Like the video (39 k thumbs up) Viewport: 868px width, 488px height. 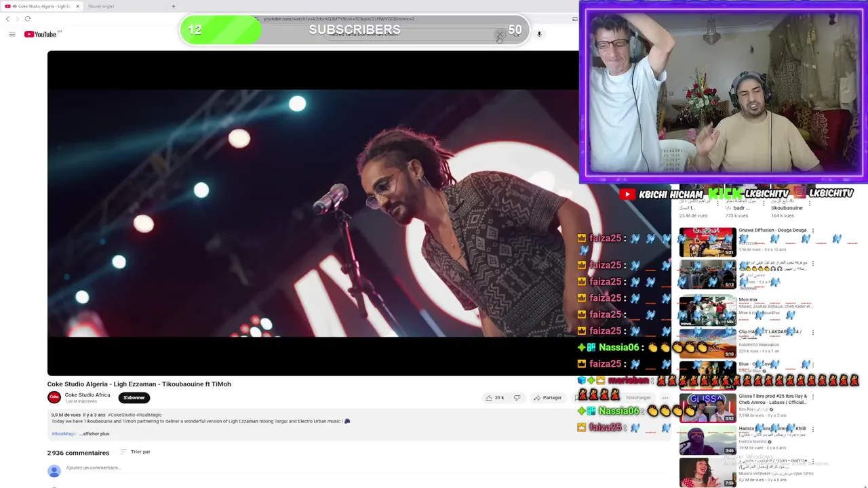pyautogui.click(x=495, y=398)
